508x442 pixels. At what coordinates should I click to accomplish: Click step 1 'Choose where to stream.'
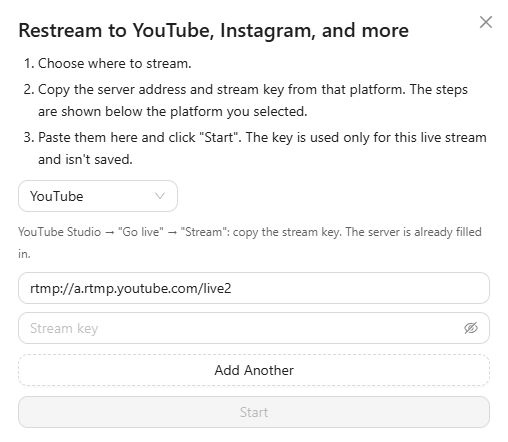tap(115, 63)
